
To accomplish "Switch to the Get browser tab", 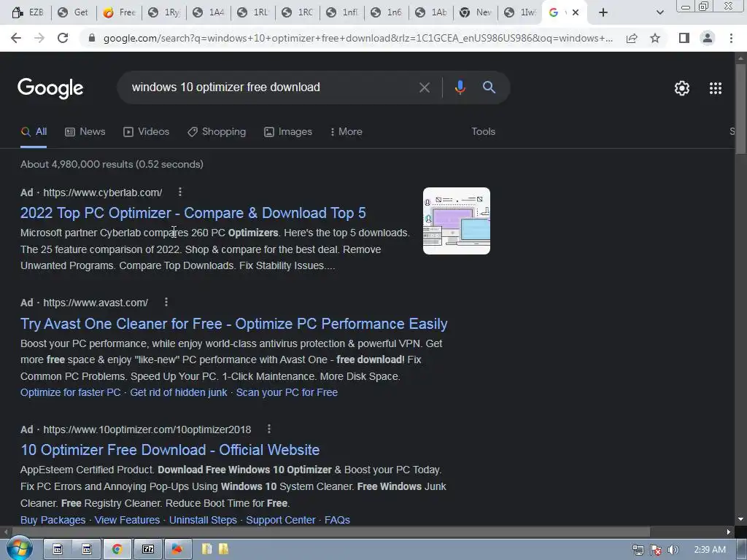I will click(73, 12).
